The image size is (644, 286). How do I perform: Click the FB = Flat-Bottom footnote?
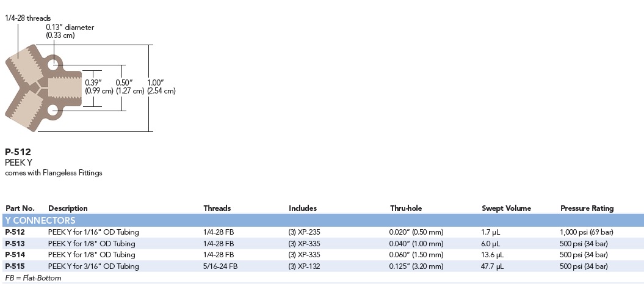pos(33,278)
